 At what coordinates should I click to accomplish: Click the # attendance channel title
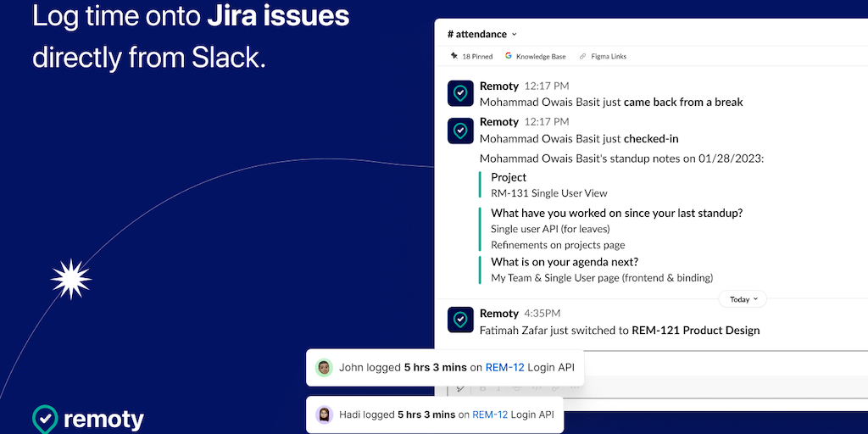477,34
